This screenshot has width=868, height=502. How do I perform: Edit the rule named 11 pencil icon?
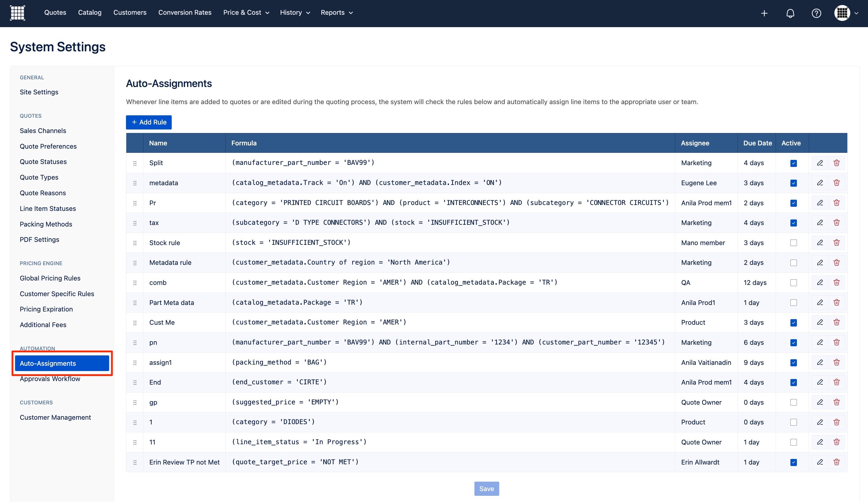[820, 442]
